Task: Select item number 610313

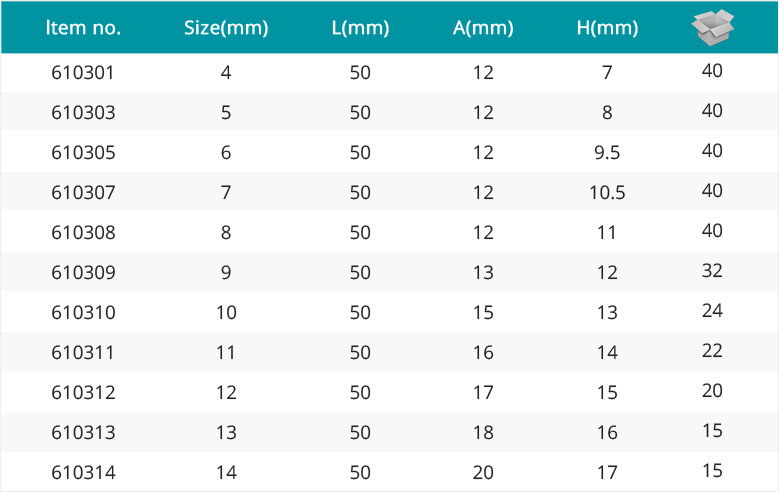Action: click(x=83, y=432)
